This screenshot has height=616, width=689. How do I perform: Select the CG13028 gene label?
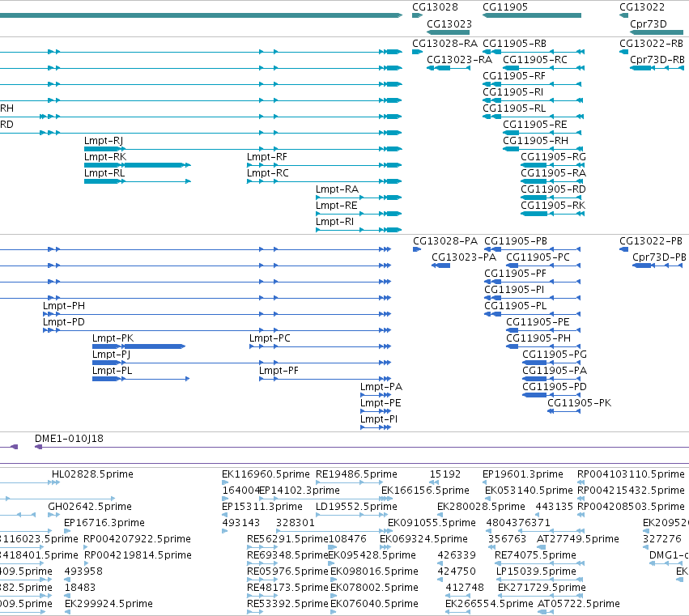(x=435, y=7)
